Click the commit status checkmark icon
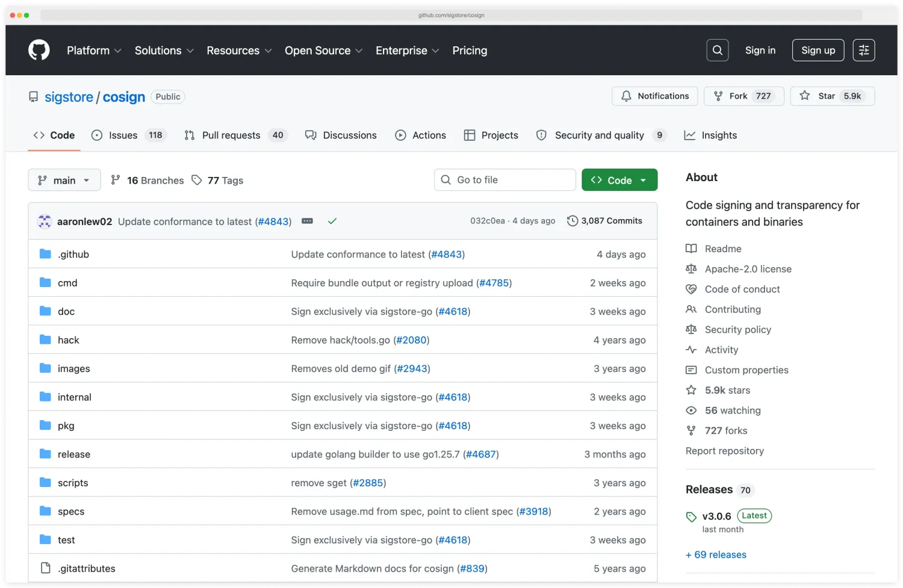 pyautogui.click(x=332, y=221)
